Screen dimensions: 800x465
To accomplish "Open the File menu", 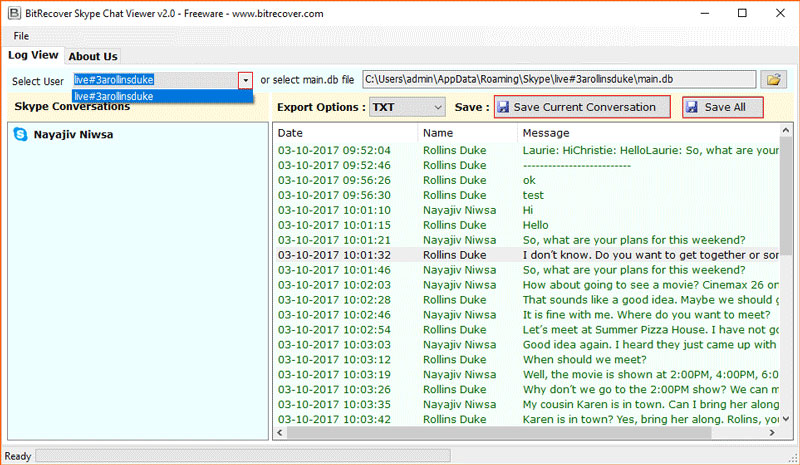I will pos(21,36).
